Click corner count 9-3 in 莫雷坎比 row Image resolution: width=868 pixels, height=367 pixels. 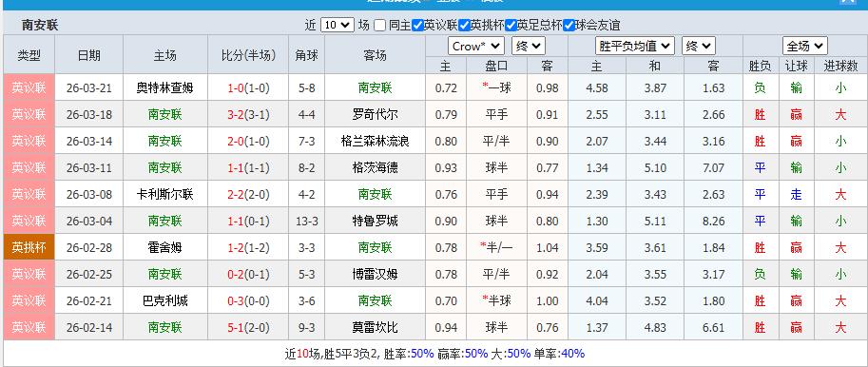click(307, 327)
